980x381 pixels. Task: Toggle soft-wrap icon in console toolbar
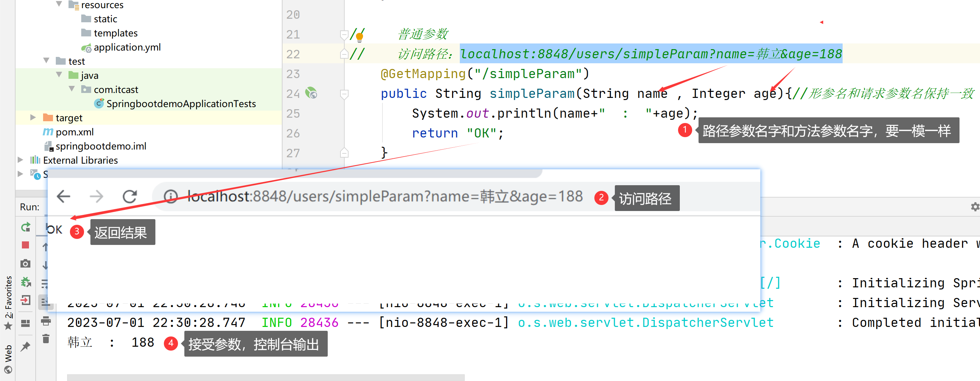point(45,283)
